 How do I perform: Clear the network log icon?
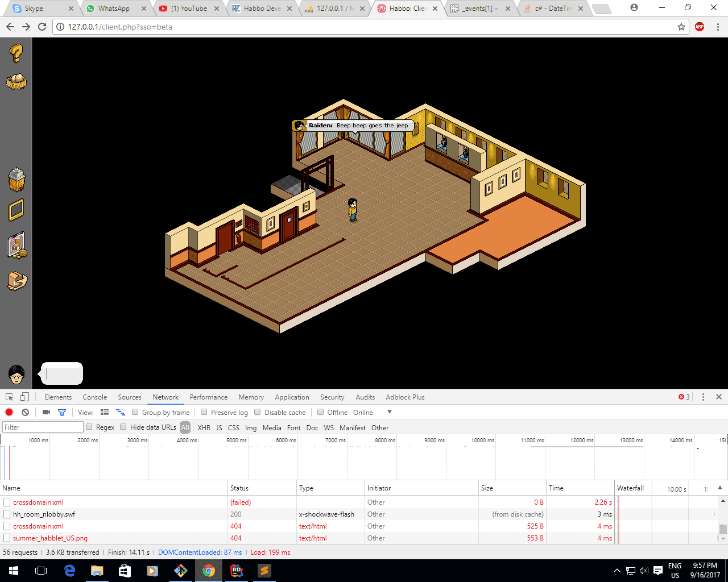point(25,412)
